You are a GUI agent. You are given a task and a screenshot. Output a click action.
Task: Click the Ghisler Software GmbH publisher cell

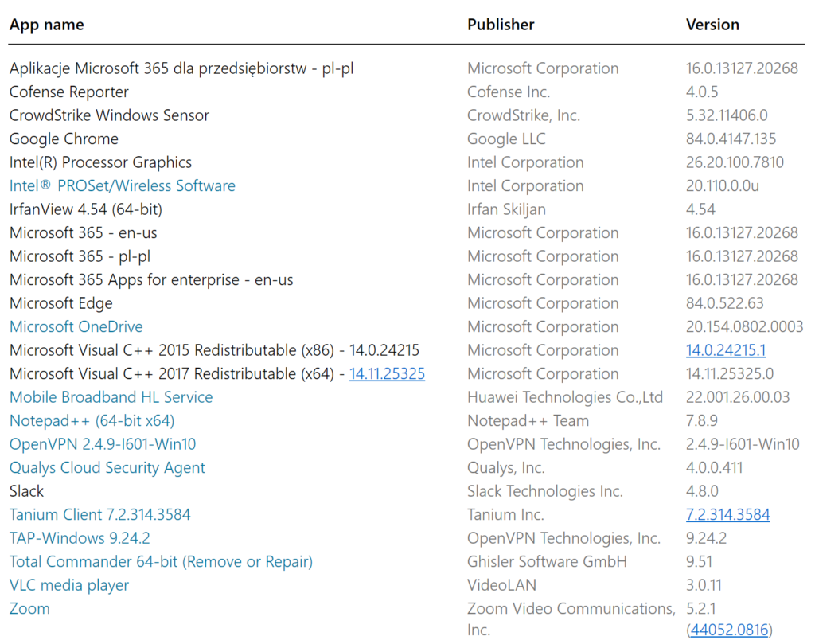coord(547,561)
